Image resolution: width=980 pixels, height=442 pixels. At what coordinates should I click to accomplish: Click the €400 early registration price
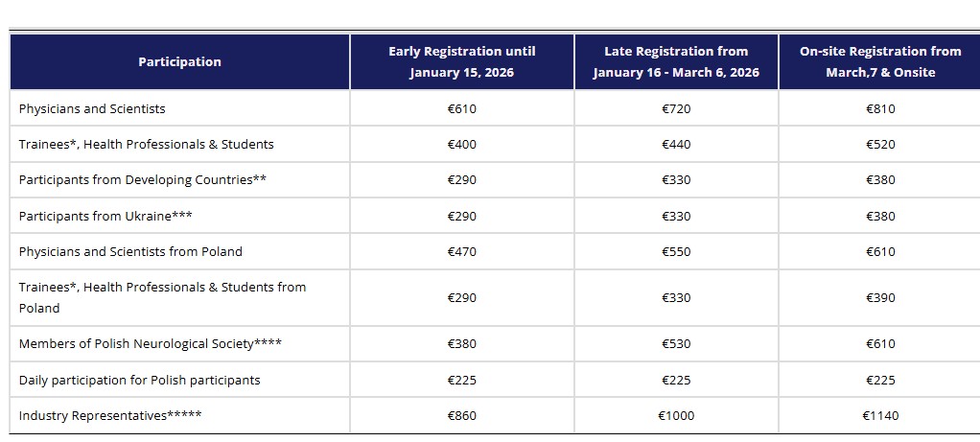tap(461, 145)
